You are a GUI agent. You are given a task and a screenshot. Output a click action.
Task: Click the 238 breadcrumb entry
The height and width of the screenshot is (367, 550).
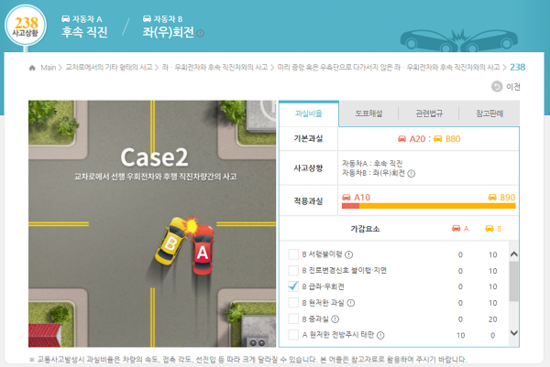point(517,67)
